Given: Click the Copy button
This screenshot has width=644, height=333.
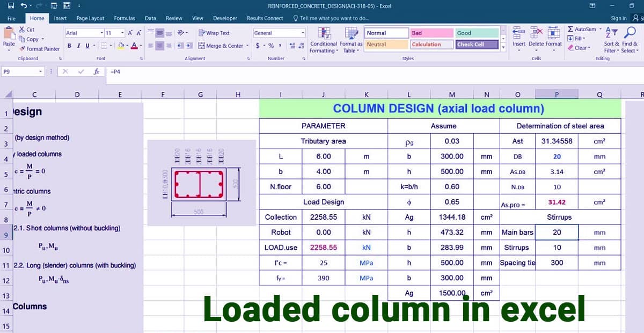Looking at the screenshot, I should click(28, 39).
